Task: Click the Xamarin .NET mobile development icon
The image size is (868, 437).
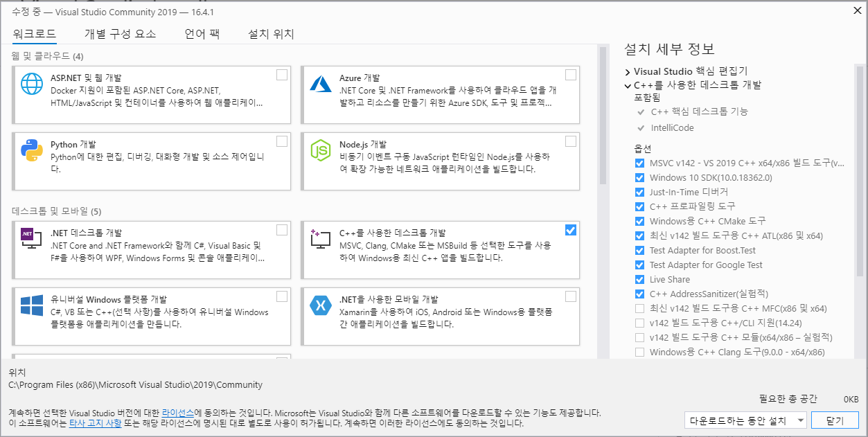Action: (x=321, y=305)
